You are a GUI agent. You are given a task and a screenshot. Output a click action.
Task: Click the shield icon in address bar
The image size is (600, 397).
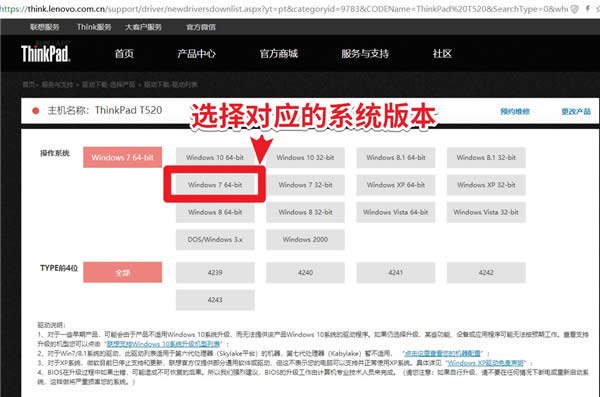pos(574,9)
